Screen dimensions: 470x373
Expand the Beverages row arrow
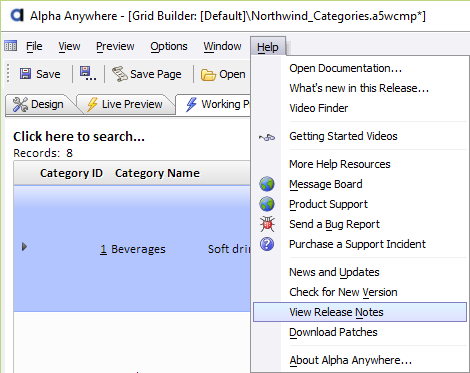click(24, 247)
